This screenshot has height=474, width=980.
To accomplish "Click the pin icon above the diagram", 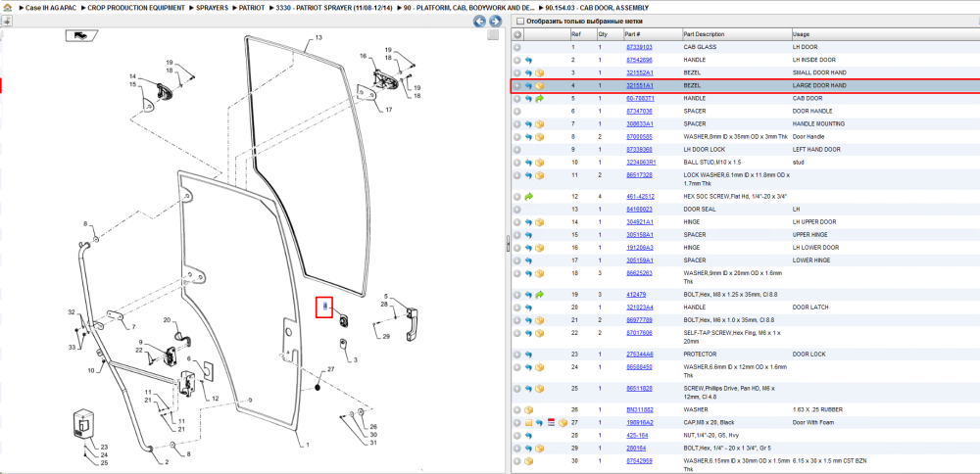I will pyautogui.click(x=6, y=21).
